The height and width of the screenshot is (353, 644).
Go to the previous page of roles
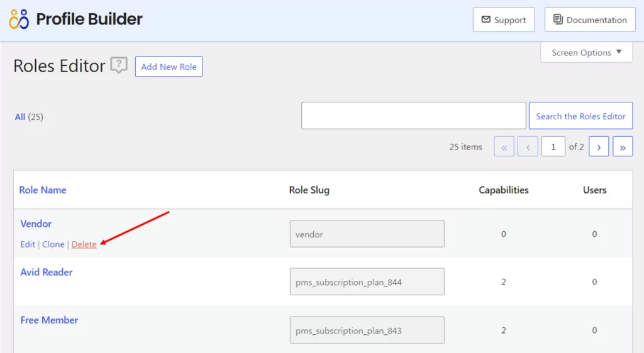tap(528, 147)
